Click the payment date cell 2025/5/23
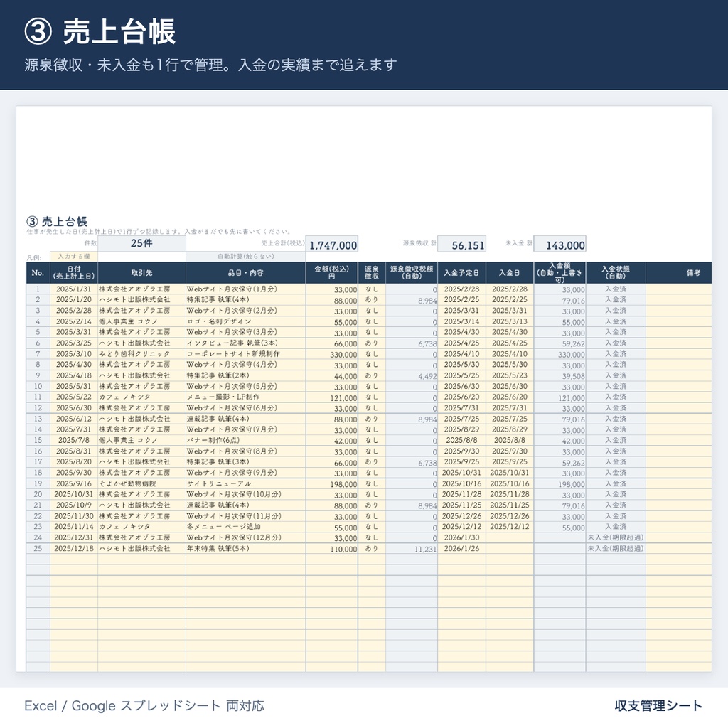The height and width of the screenshot is (728, 728). click(x=510, y=375)
